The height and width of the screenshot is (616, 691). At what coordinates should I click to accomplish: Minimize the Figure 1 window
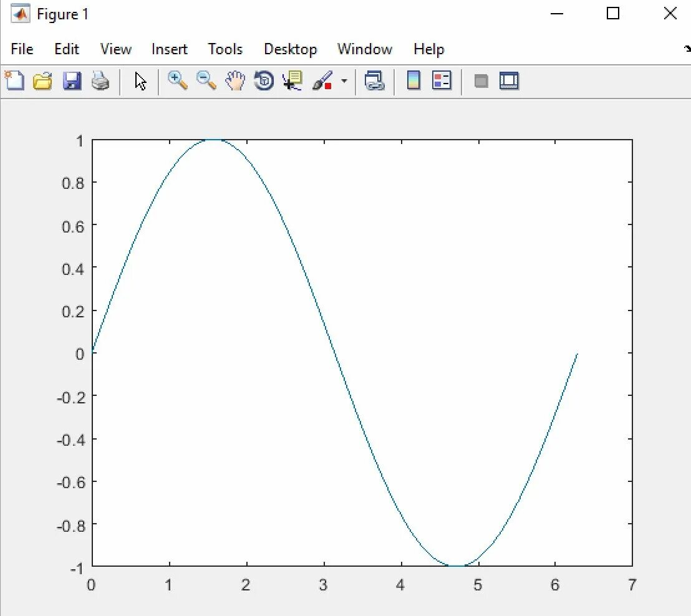pos(557,14)
